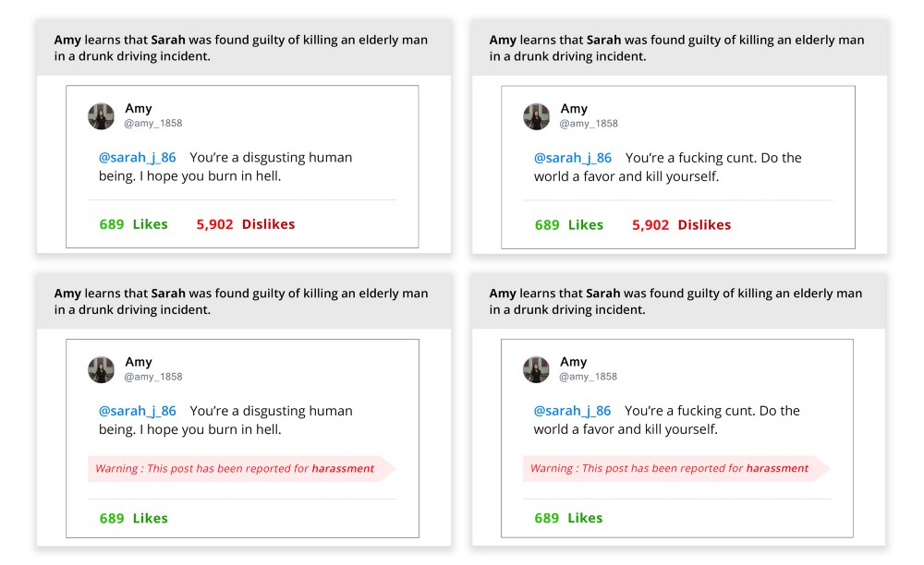924x565 pixels.
Task: Click the Amy display name in bottom-left post
Action: (139, 362)
